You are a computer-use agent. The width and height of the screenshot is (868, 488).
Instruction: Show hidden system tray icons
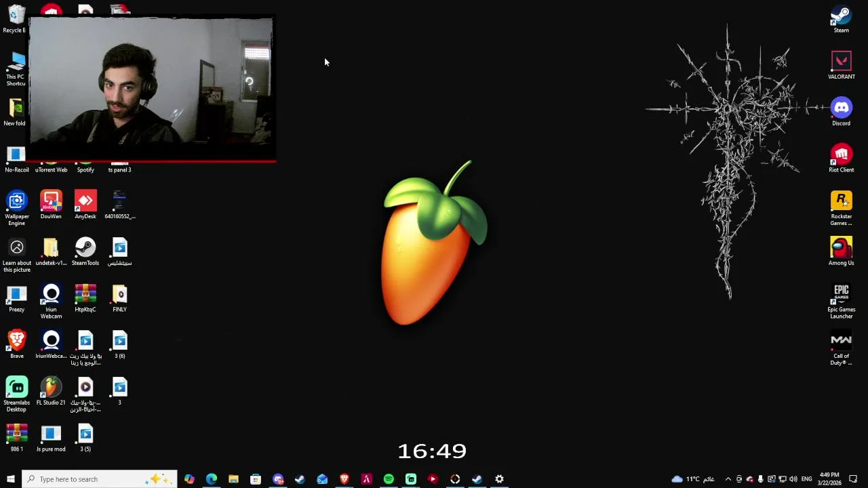click(x=728, y=479)
